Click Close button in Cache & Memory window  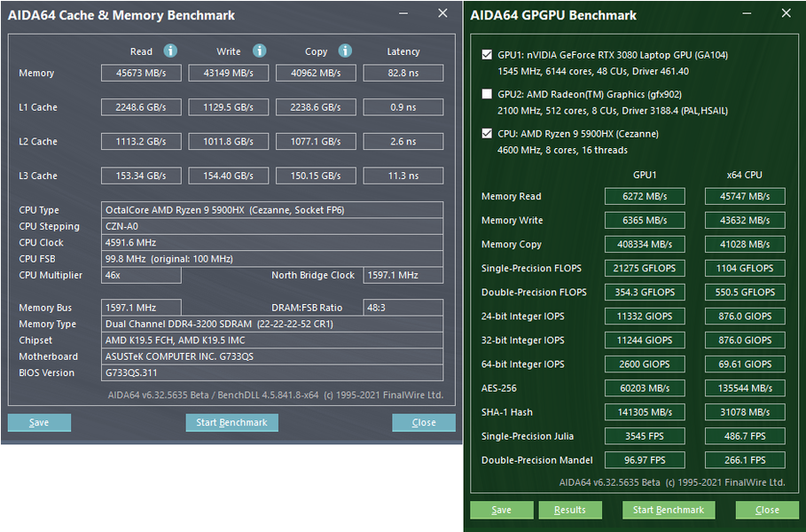(424, 423)
